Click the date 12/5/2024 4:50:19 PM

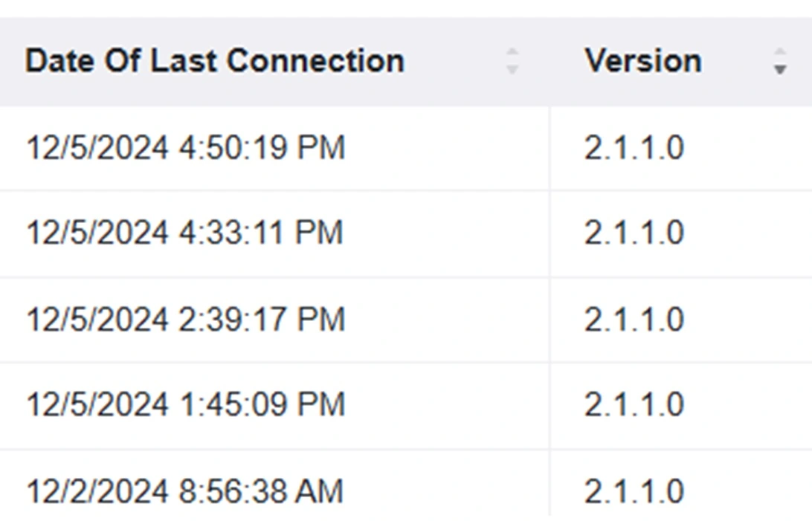185,147
